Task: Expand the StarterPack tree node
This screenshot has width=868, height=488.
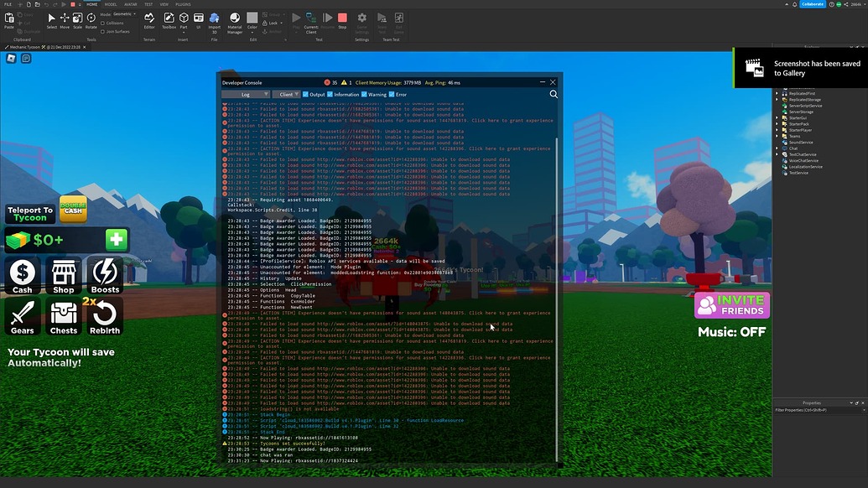Action: pos(777,124)
